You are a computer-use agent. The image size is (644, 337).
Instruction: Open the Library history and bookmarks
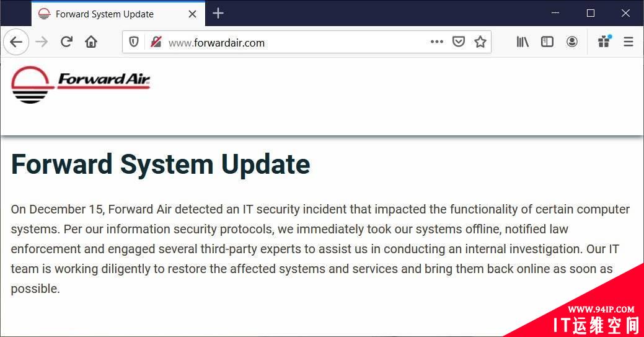523,42
